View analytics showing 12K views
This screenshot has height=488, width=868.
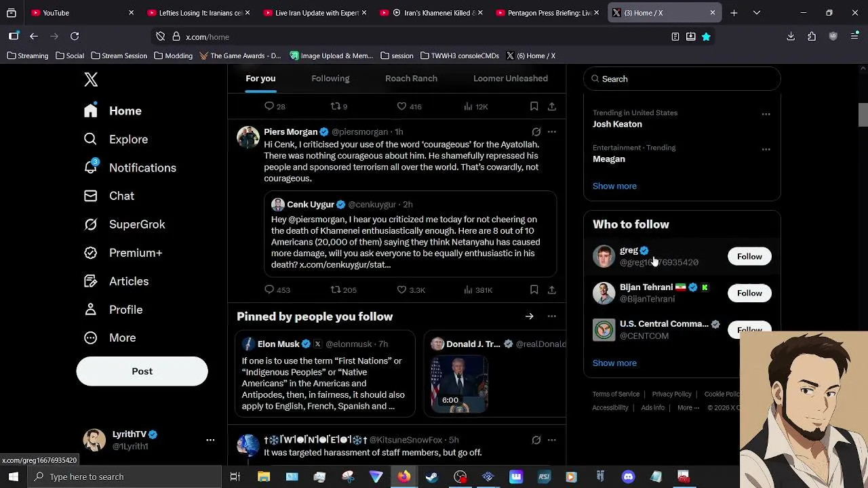(475, 106)
